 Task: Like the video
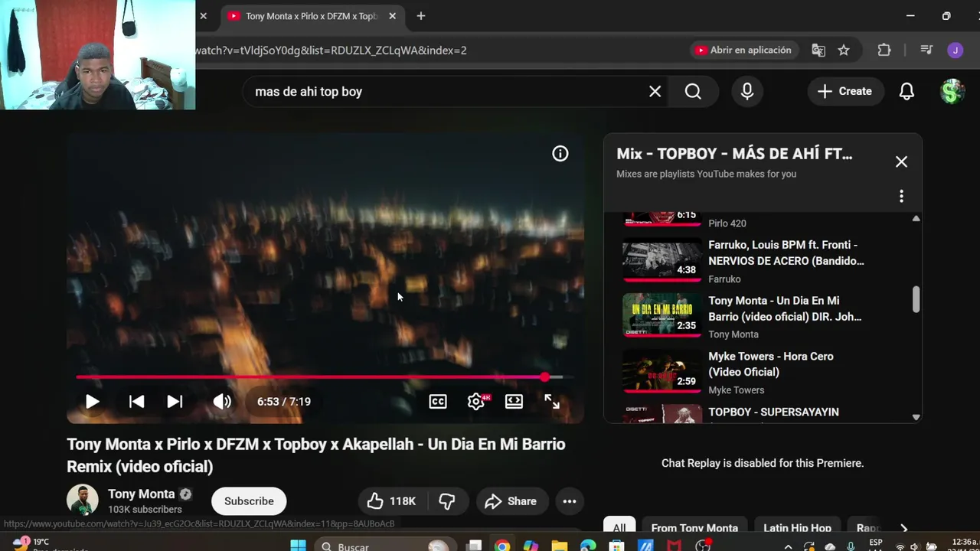391,501
